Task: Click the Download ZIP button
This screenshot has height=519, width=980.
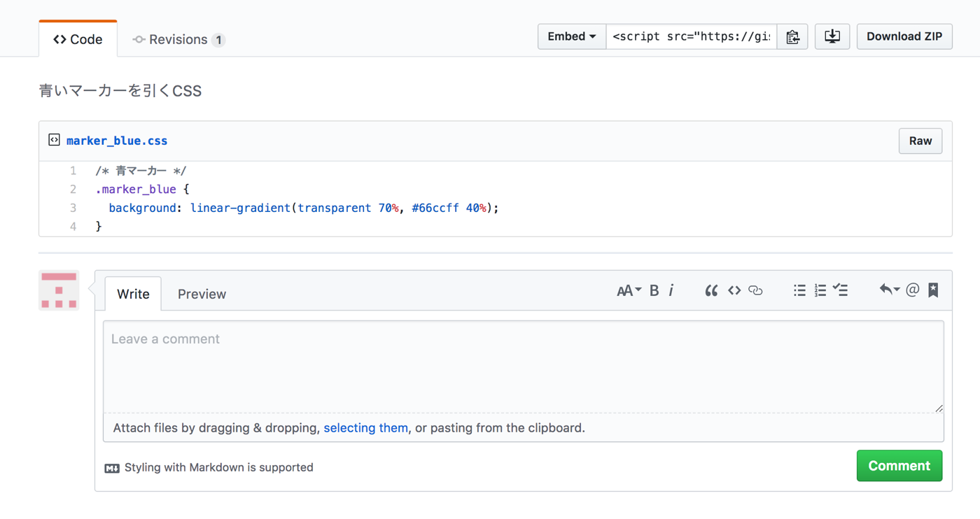Action: point(904,37)
